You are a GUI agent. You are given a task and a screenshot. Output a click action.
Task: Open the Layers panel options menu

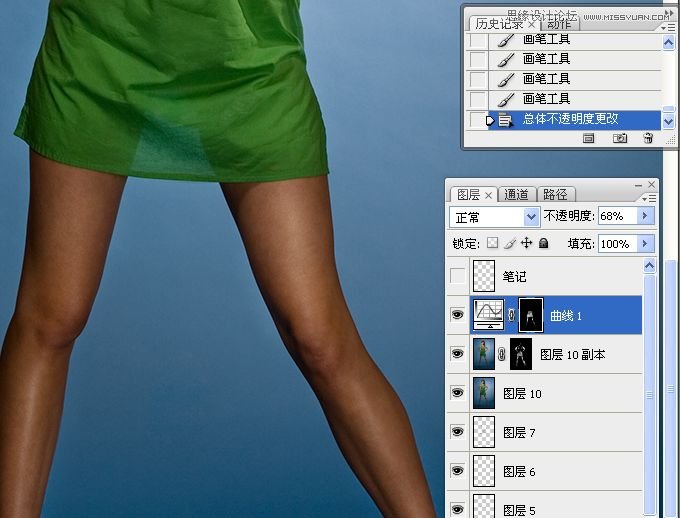649,198
